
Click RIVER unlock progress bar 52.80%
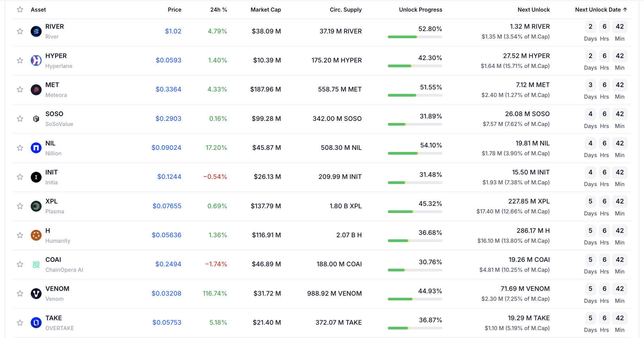coord(415,37)
